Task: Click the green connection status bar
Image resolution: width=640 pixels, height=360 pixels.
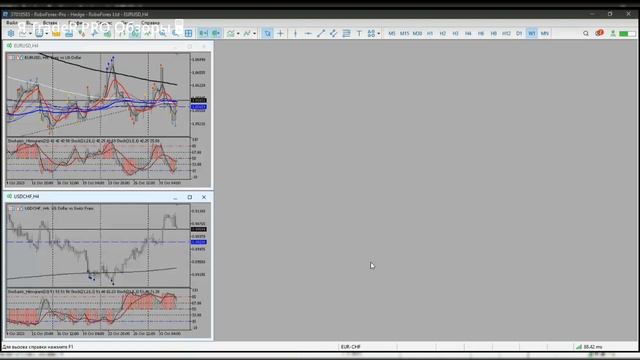Action: click(x=627, y=33)
